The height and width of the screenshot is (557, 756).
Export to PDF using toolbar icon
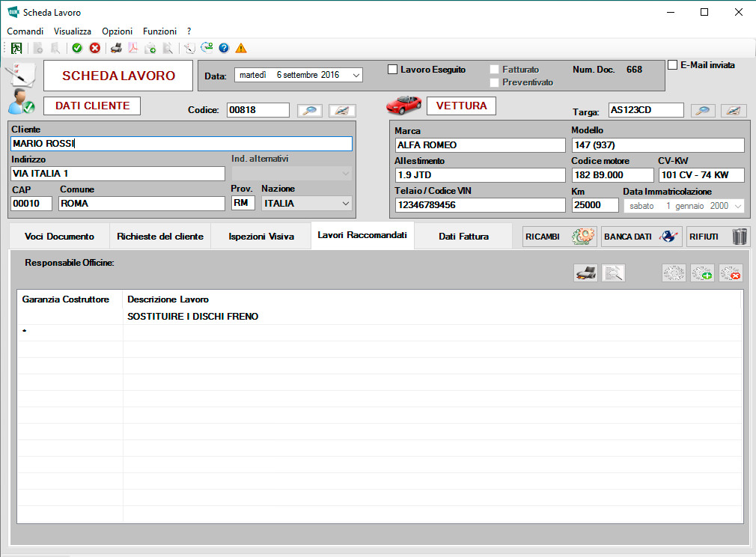click(x=133, y=48)
